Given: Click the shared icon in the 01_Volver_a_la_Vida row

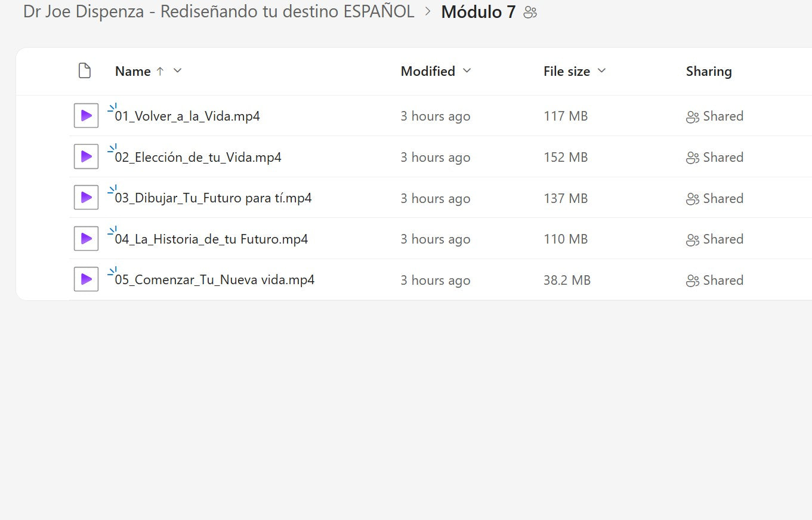Looking at the screenshot, I should point(692,117).
